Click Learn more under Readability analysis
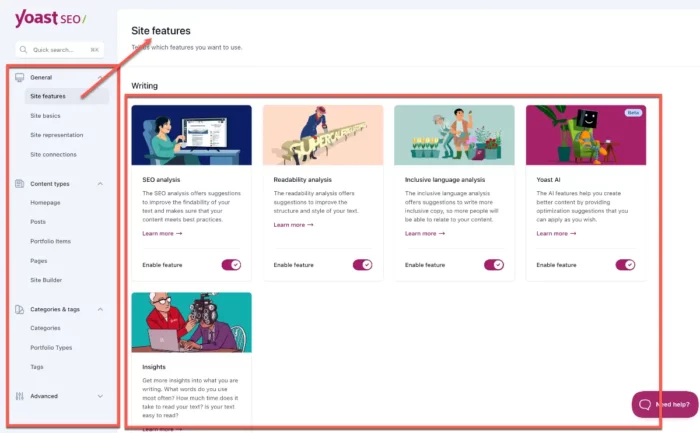 pyautogui.click(x=293, y=225)
